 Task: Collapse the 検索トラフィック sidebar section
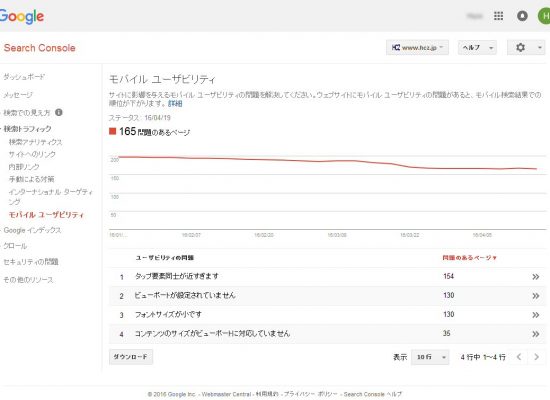27,129
